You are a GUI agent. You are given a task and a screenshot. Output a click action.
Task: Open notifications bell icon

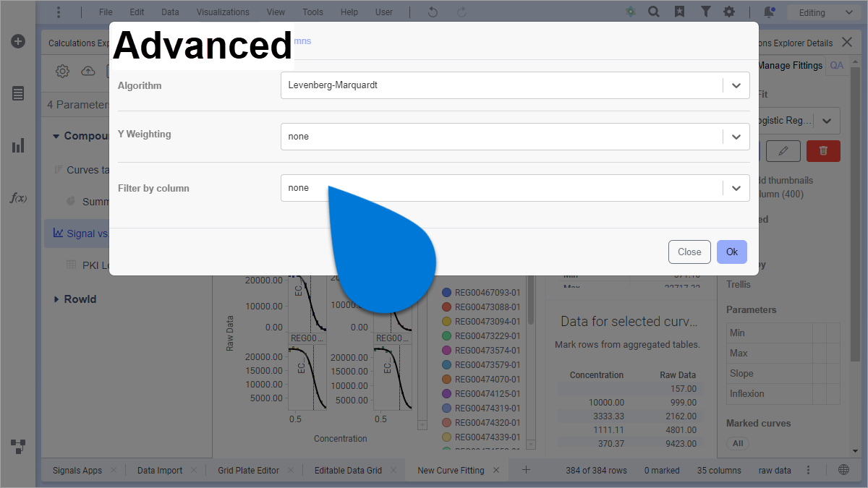[769, 12]
